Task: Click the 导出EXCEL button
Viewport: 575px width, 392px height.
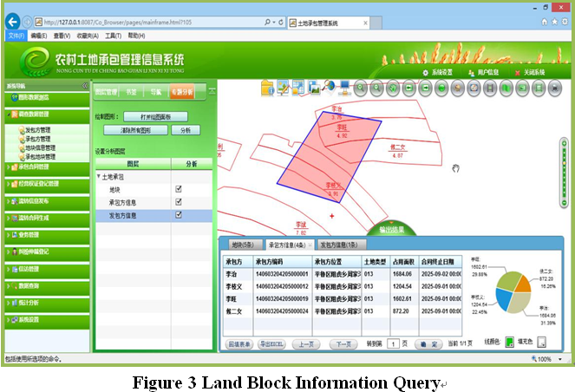Action: click(272, 343)
